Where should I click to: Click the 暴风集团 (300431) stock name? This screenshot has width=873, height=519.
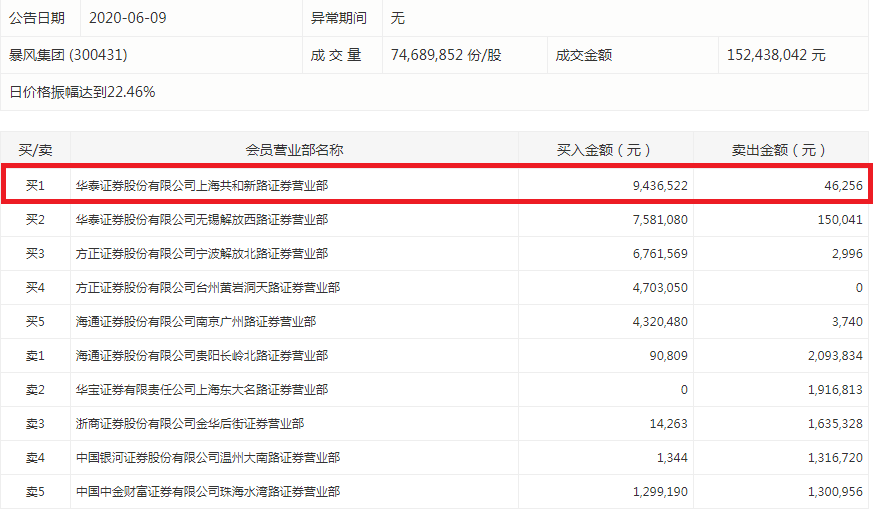[x=69, y=56]
